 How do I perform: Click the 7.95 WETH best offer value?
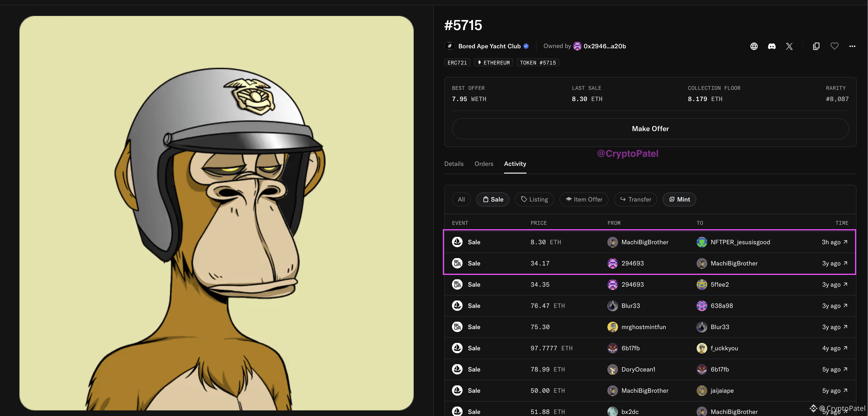coord(469,99)
